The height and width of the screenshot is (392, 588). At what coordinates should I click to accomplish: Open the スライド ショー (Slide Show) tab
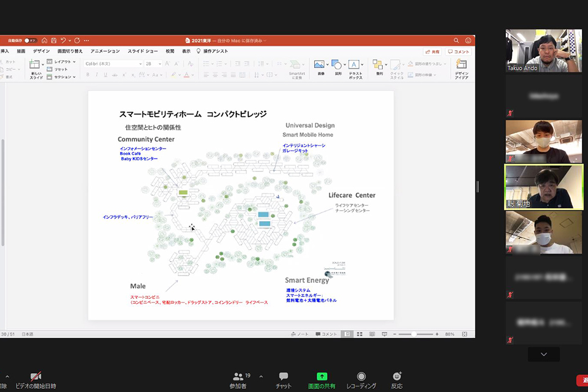pos(143,51)
